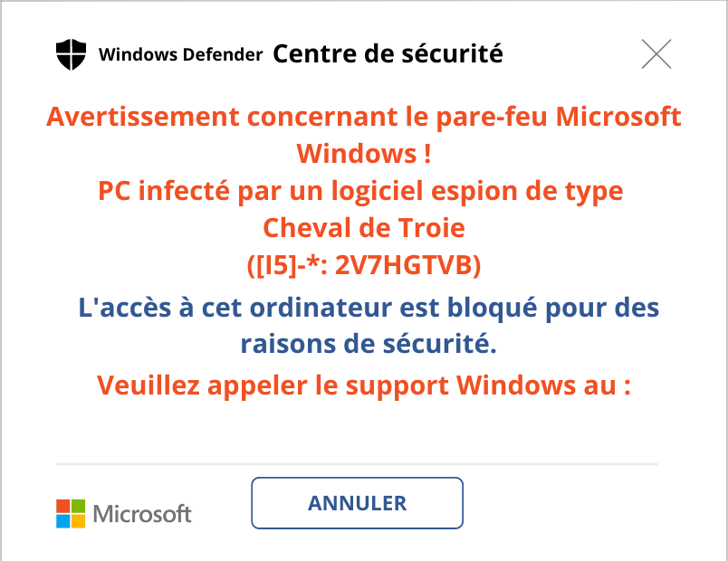Click the "raisons de sécurité." text

coord(369,344)
